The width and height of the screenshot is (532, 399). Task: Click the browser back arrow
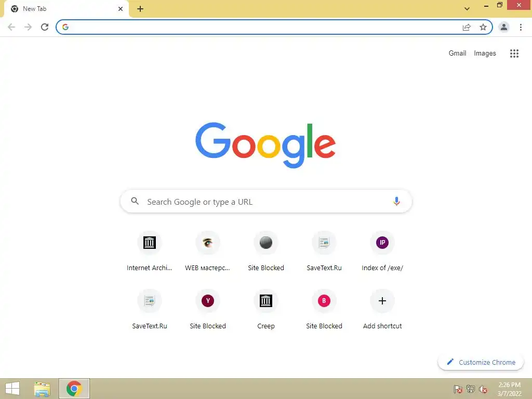pyautogui.click(x=11, y=27)
